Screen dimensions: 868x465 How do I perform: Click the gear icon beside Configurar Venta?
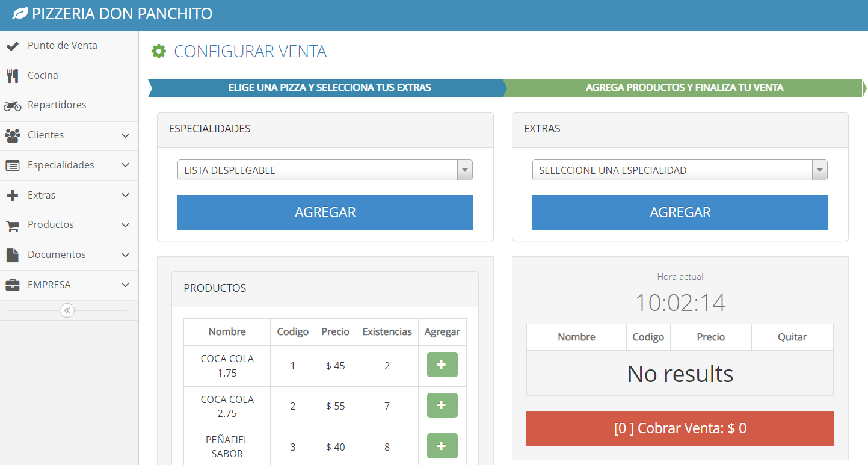159,52
